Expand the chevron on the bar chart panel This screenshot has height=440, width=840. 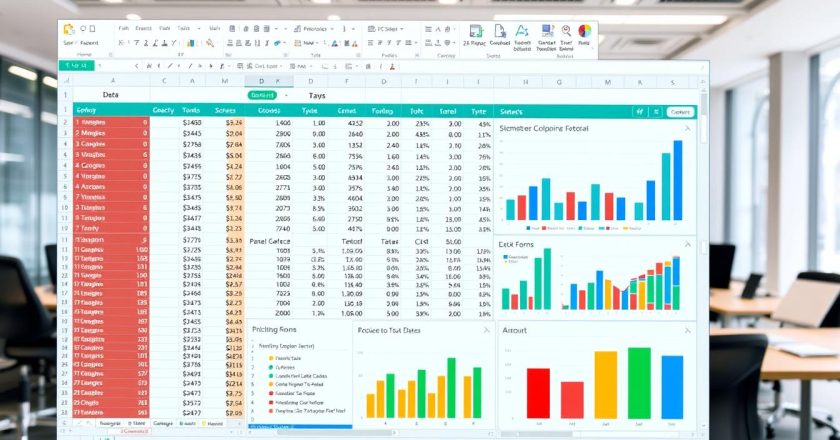click(x=487, y=329)
